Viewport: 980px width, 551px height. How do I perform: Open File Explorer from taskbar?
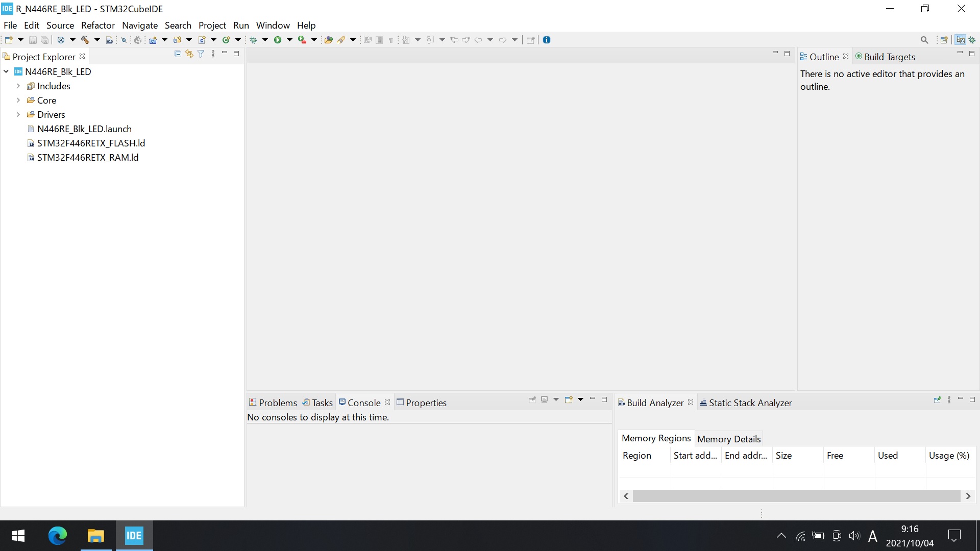(x=95, y=536)
